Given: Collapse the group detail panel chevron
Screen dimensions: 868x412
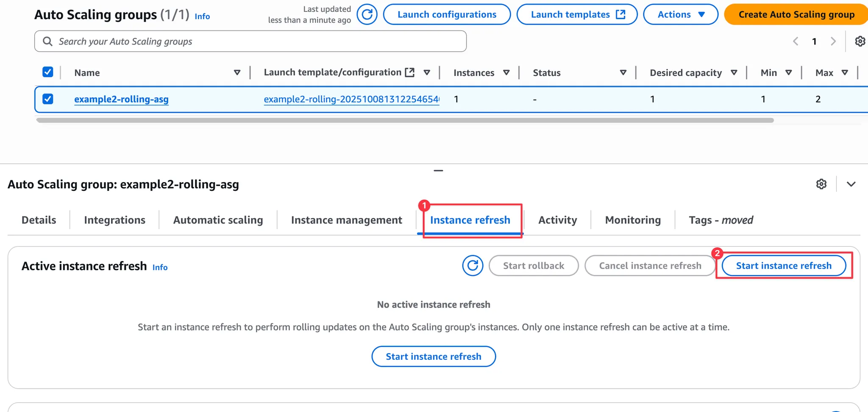Looking at the screenshot, I should (851, 184).
